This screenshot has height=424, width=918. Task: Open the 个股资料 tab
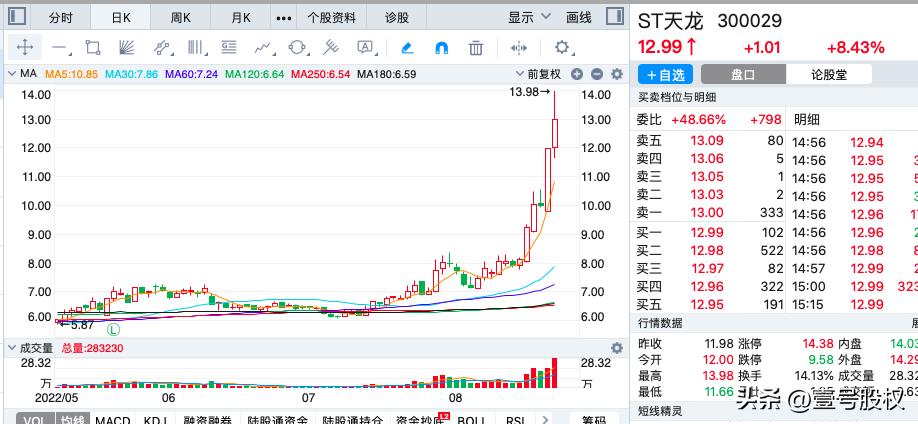332,18
